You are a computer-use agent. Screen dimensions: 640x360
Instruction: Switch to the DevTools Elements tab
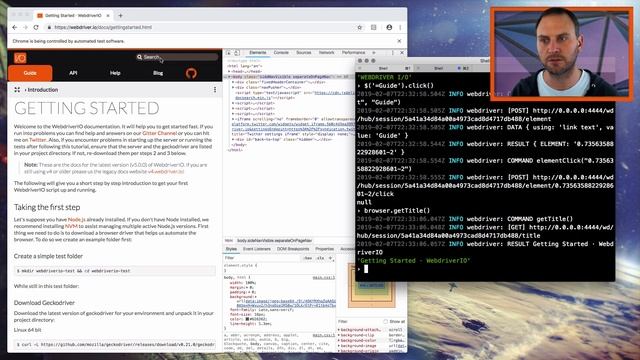(258, 53)
